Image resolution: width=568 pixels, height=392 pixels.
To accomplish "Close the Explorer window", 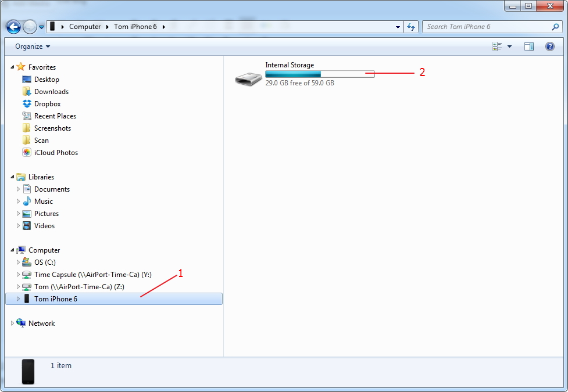I will [550, 6].
